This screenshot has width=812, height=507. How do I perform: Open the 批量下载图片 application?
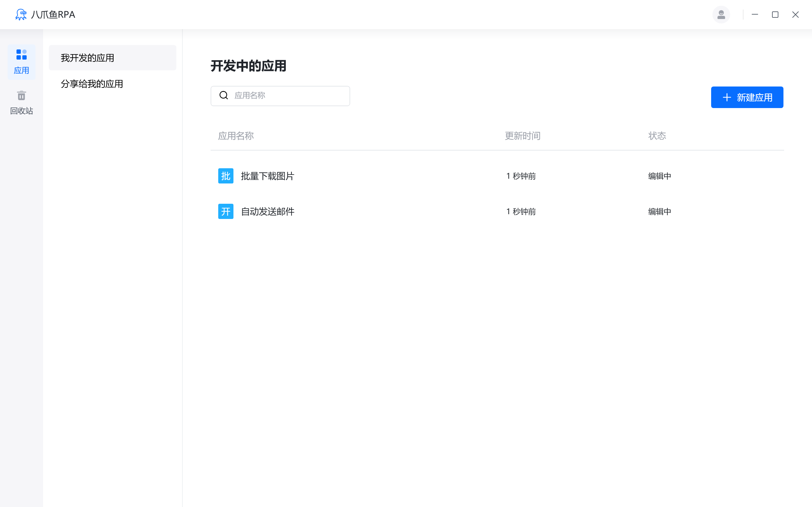point(267,176)
